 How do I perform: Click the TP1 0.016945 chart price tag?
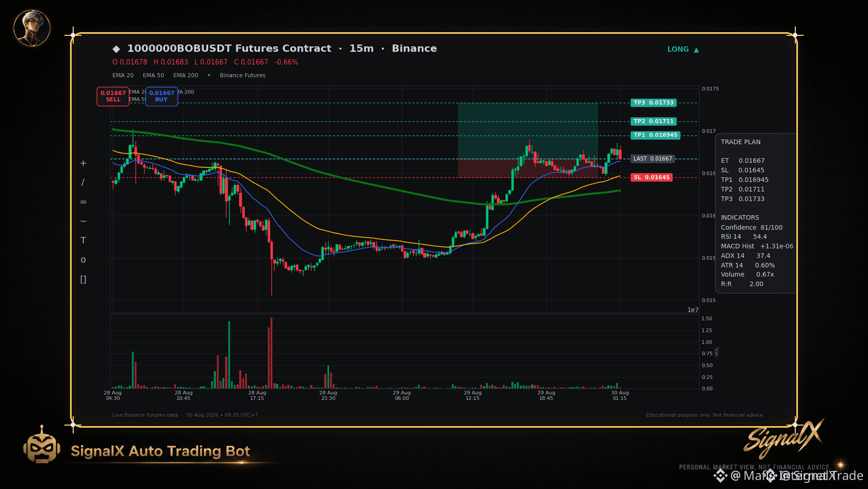(x=656, y=135)
